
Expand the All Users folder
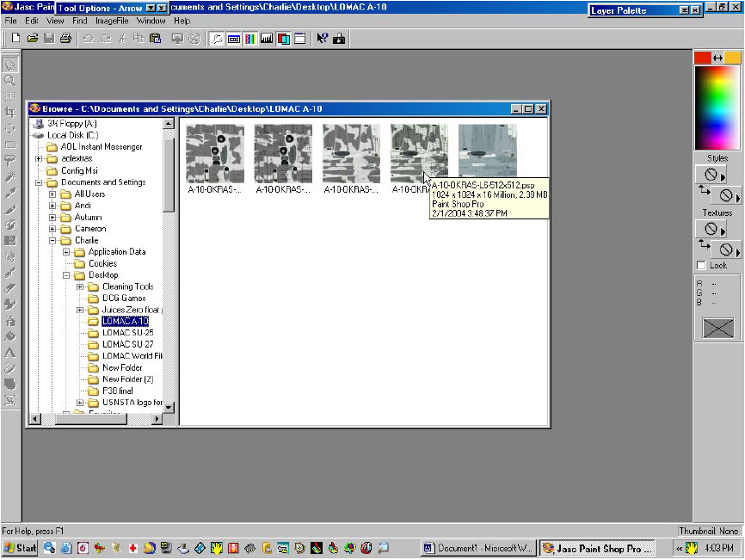tap(52, 194)
